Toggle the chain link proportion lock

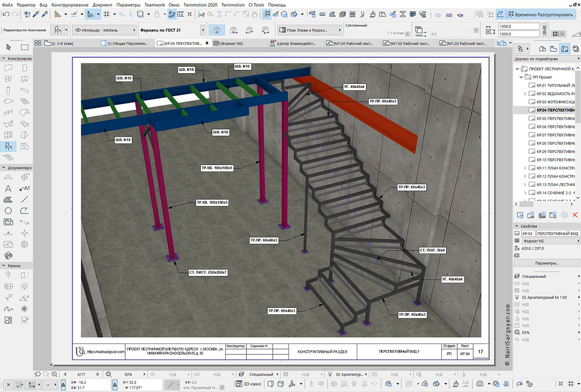544,30
